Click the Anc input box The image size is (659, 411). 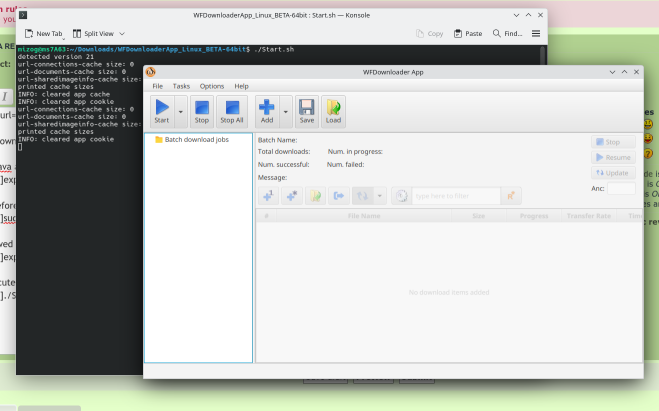coord(621,188)
